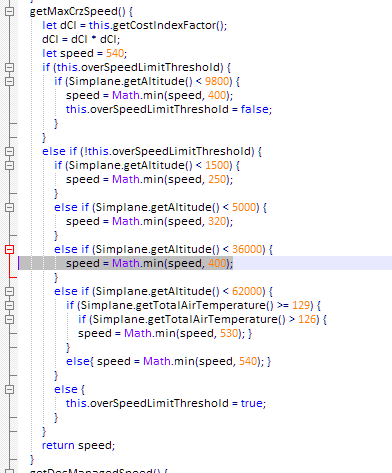The height and width of the screenshot is (473, 392).
Task: Click the word true in overSpeedLimitThreshold assignment
Action: tap(252, 403)
